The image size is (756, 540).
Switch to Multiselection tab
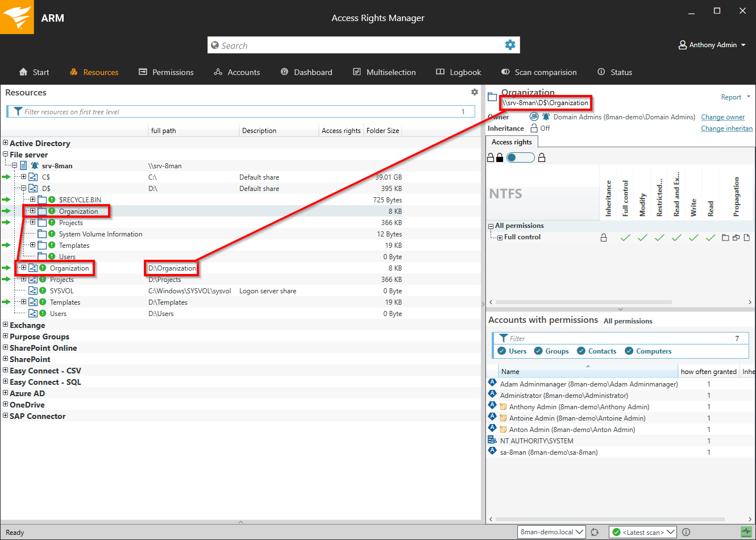(384, 72)
